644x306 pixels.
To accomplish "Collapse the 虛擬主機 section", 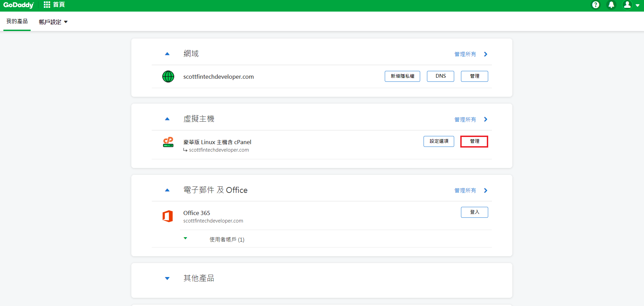I will 167,119.
